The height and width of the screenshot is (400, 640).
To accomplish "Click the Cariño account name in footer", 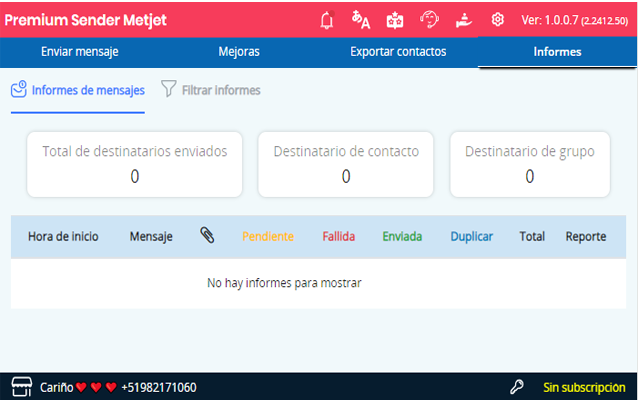I will point(57,387).
